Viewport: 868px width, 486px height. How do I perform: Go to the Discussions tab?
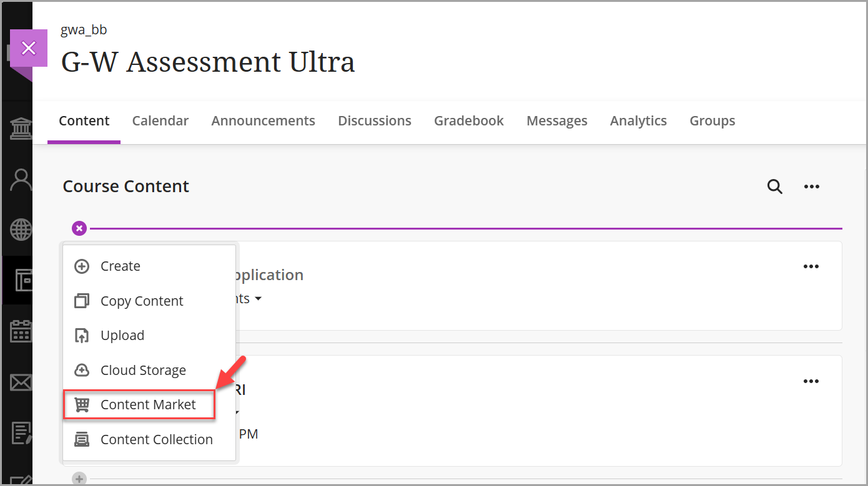[x=375, y=121]
